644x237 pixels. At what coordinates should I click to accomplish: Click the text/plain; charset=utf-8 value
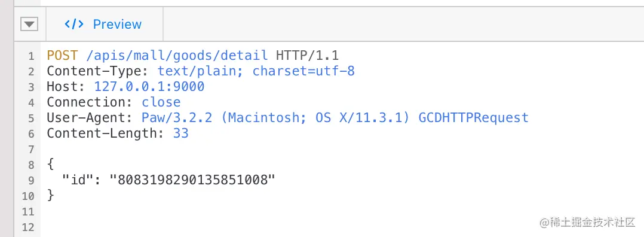(256, 71)
